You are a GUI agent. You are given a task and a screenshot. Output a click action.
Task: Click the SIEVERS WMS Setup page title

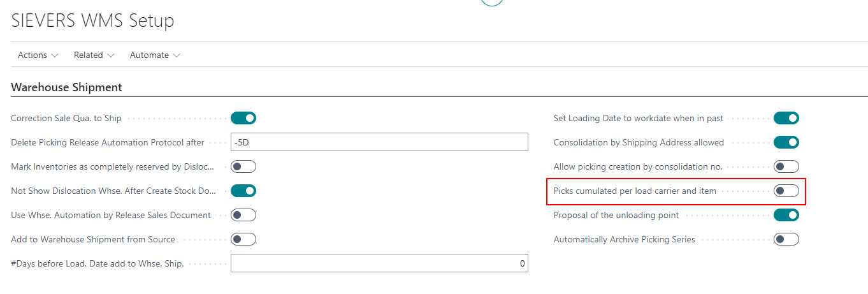92,20
